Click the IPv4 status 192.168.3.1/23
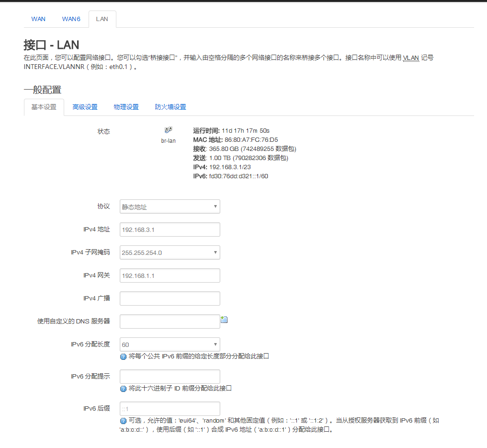Viewport: 487px width, 448px height. 230,167
